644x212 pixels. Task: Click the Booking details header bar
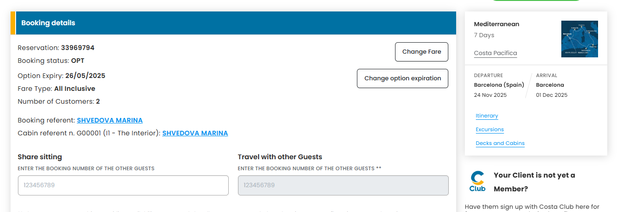tap(233, 23)
